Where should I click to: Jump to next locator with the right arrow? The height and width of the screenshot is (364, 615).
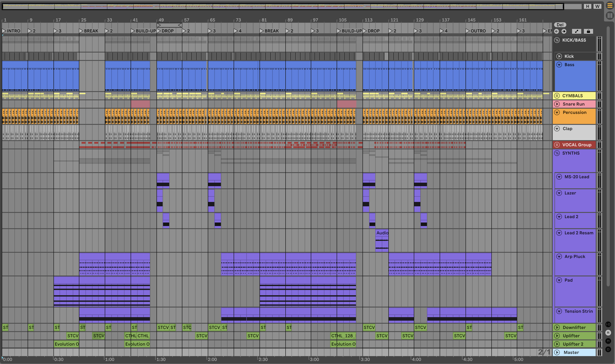(x=564, y=31)
